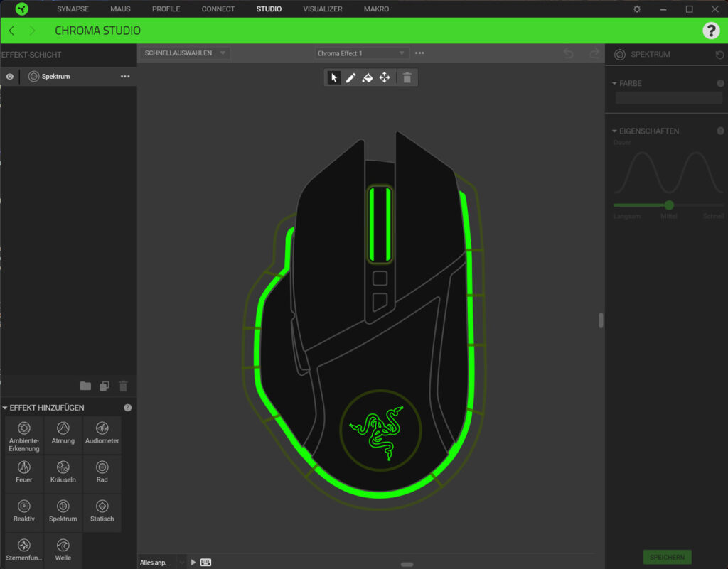Click the duplicate layer icon

pyautogui.click(x=104, y=386)
